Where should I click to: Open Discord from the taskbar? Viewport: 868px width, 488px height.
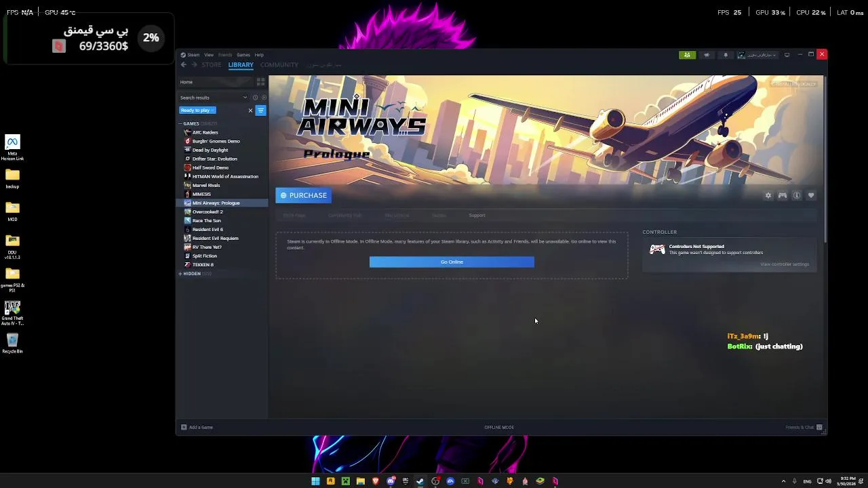coord(391,481)
